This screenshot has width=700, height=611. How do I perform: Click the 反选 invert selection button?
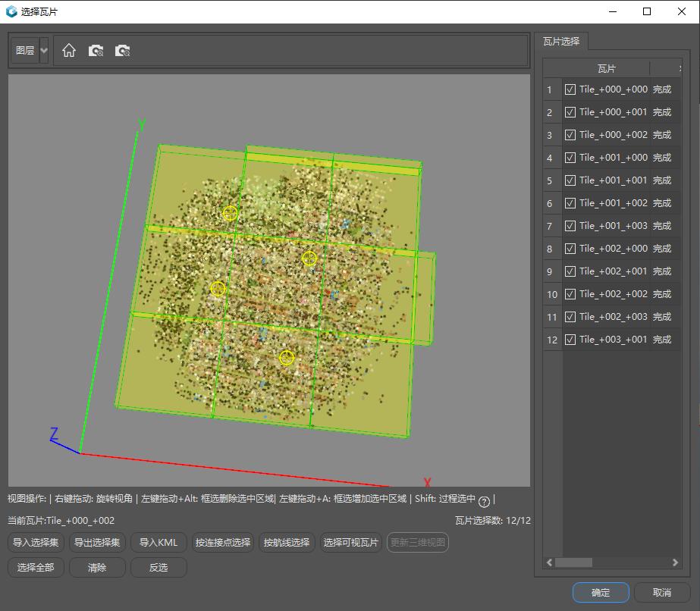pyautogui.click(x=159, y=567)
